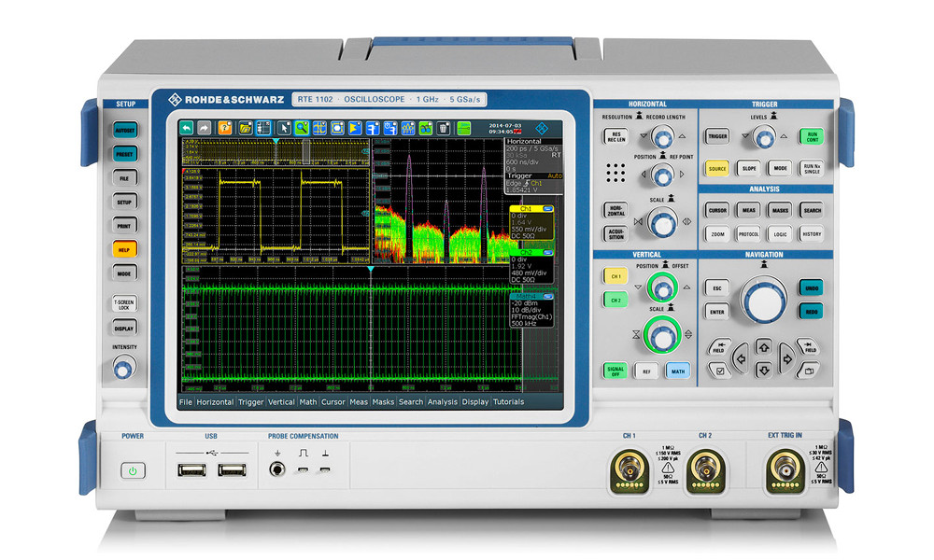Push the trigger LEVELS rotary knob
The width and height of the screenshot is (934, 560).
[x=764, y=137]
